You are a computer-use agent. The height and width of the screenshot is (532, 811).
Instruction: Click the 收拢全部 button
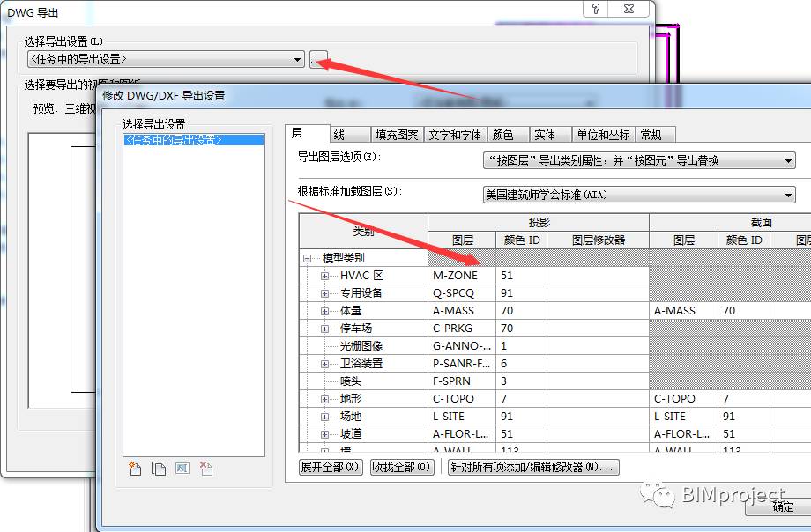[x=402, y=467]
